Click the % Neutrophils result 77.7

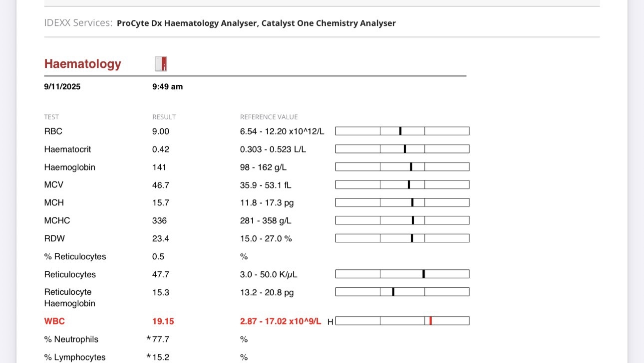click(x=160, y=340)
